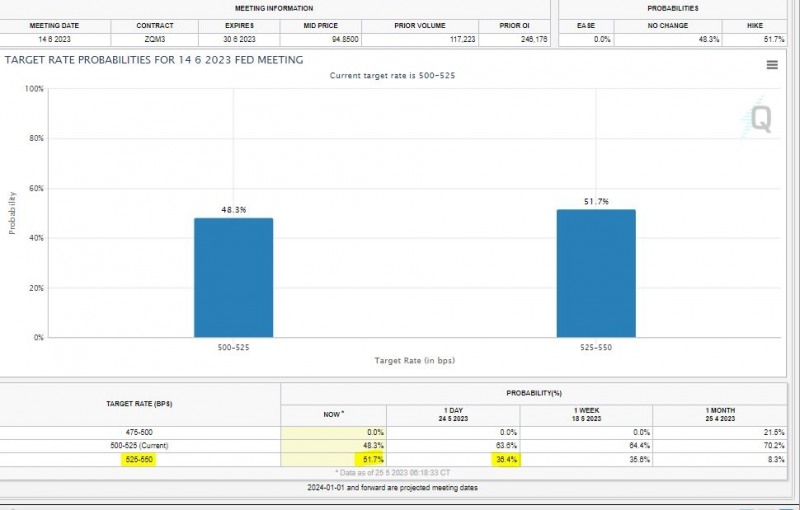Click the PRIOR VOLUME column header
The width and height of the screenshot is (800, 510).
pos(420,26)
